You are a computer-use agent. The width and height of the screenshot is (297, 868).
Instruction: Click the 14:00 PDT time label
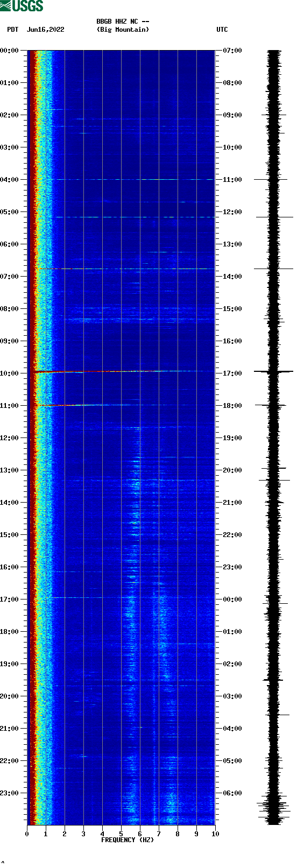[9, 503]
